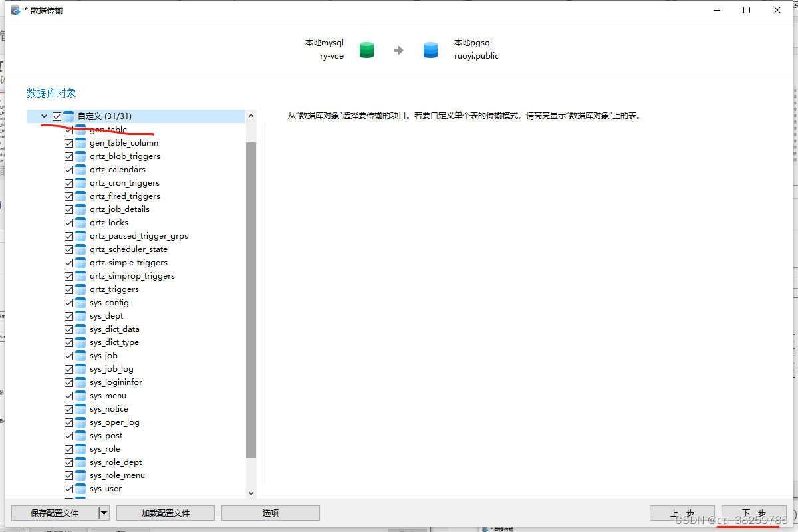Click the table icon for sys_dict_data

(80, 329)
